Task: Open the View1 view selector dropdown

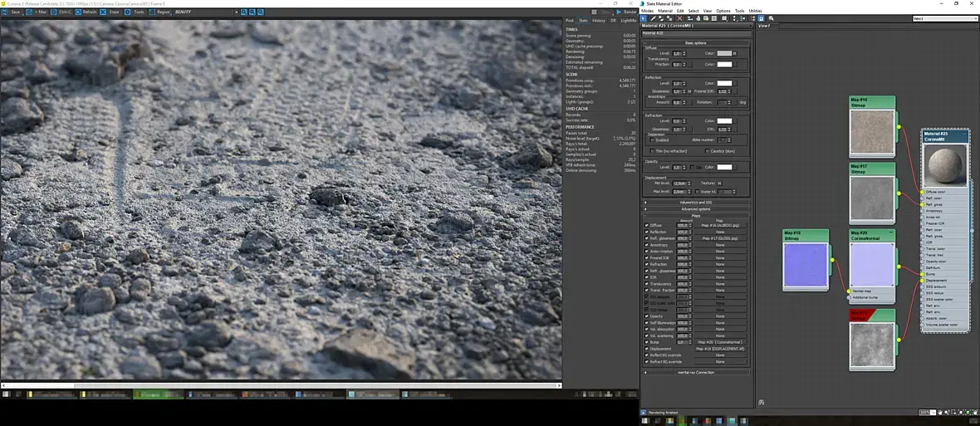Action: [x=945, y=18]
